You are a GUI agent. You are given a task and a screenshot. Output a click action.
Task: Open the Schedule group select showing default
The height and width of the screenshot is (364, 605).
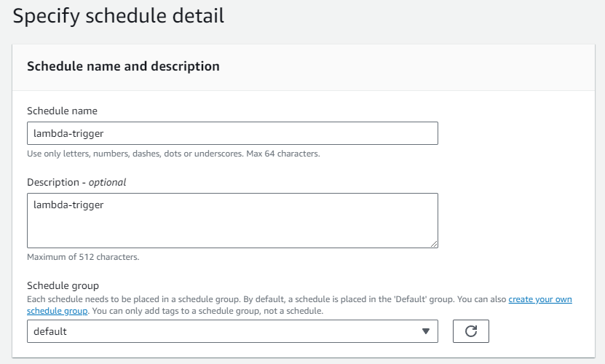[232, 331]
